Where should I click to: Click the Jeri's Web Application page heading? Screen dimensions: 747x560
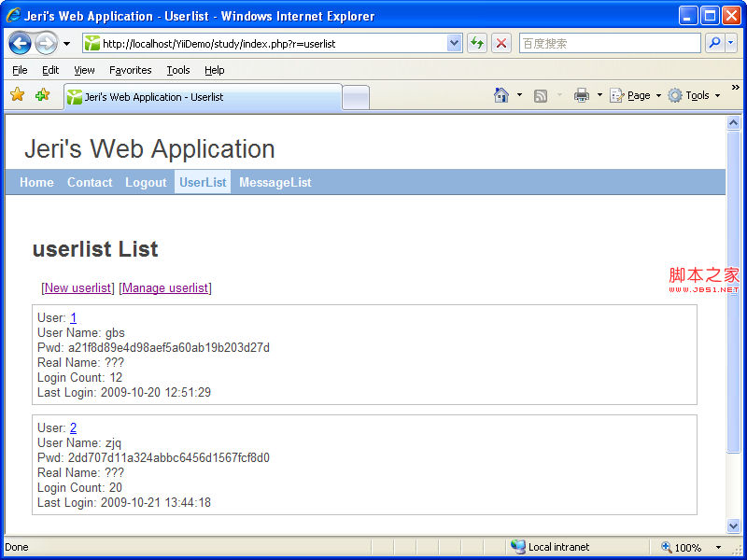(x=149, y=148)
